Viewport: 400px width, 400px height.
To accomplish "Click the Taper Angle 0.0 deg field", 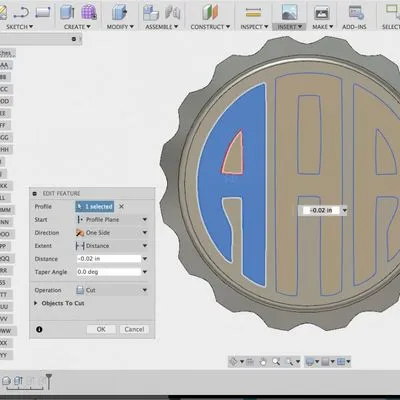I will coord(109,272).
